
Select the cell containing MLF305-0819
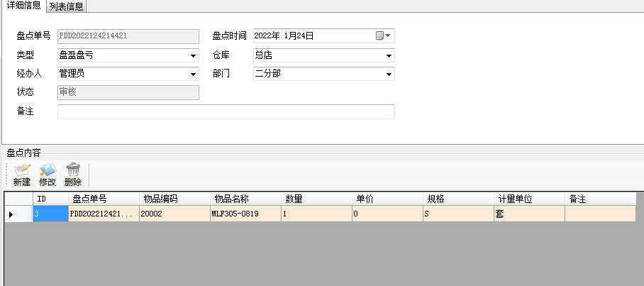tap(245, 213)
